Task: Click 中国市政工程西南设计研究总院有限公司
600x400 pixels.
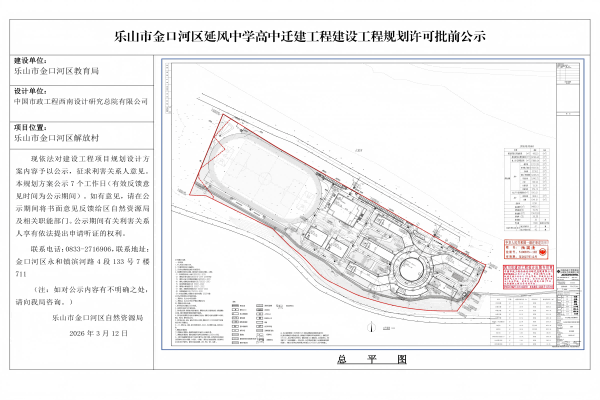Action: [81, 101]
